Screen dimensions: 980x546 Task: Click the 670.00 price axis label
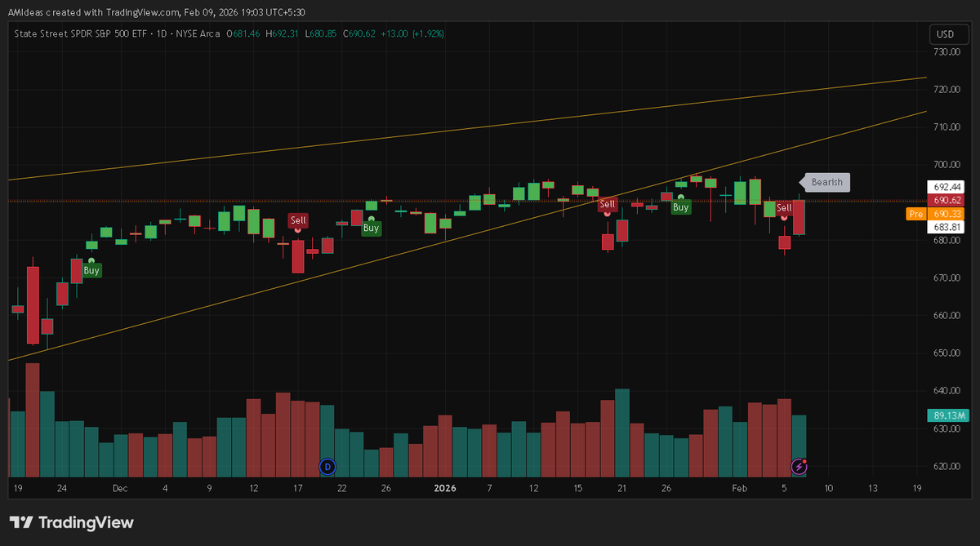(947, 278)
